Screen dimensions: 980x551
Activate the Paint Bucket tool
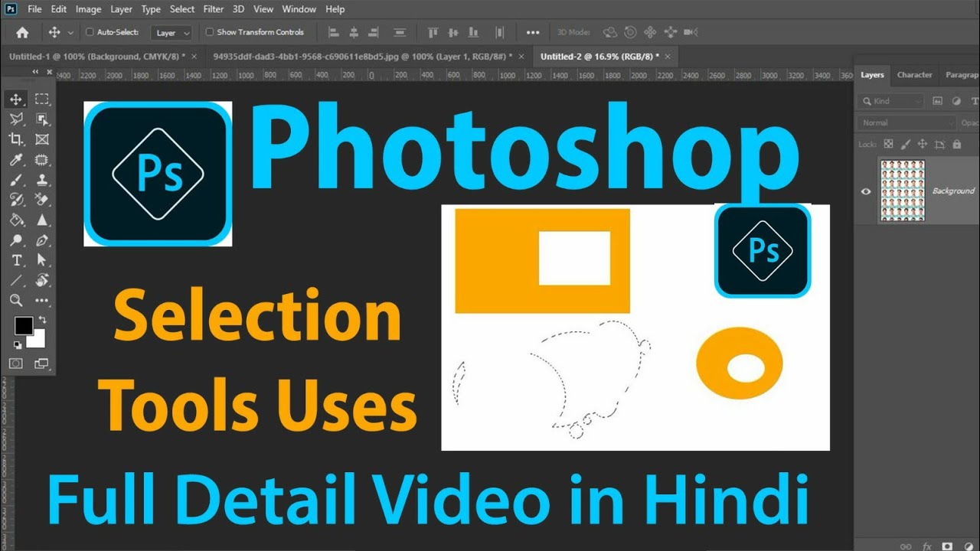tap(16, 220)
